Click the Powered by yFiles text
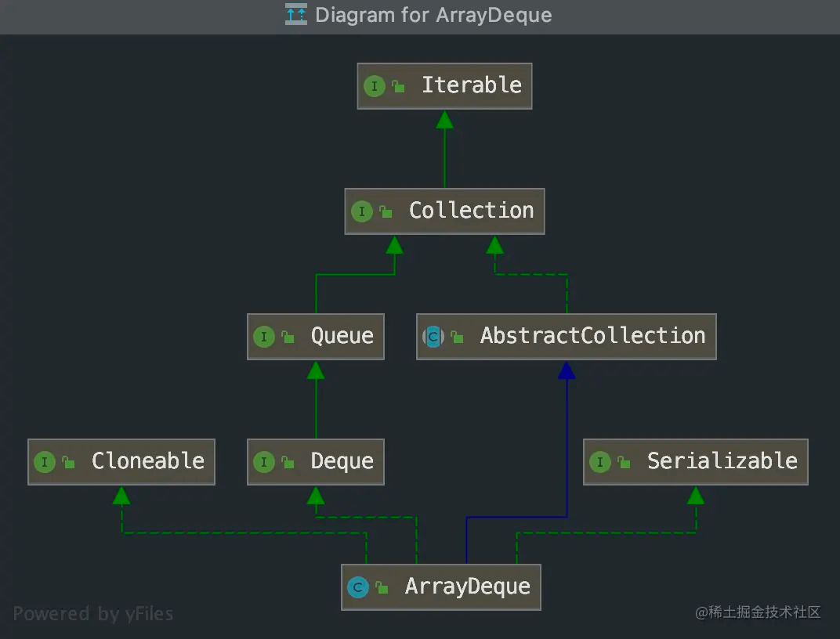 pos(93,613)
